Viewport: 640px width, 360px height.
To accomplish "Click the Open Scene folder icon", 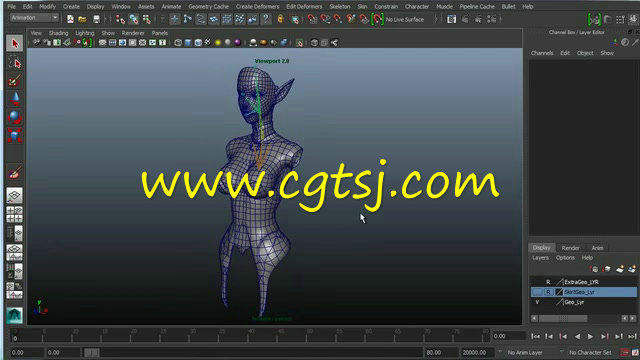I will click(x=82, y=19).
